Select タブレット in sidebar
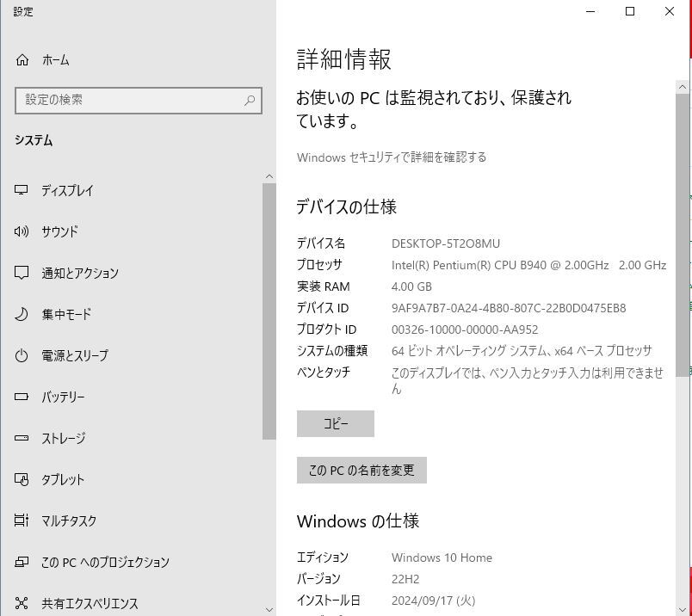 coord(63,480)
